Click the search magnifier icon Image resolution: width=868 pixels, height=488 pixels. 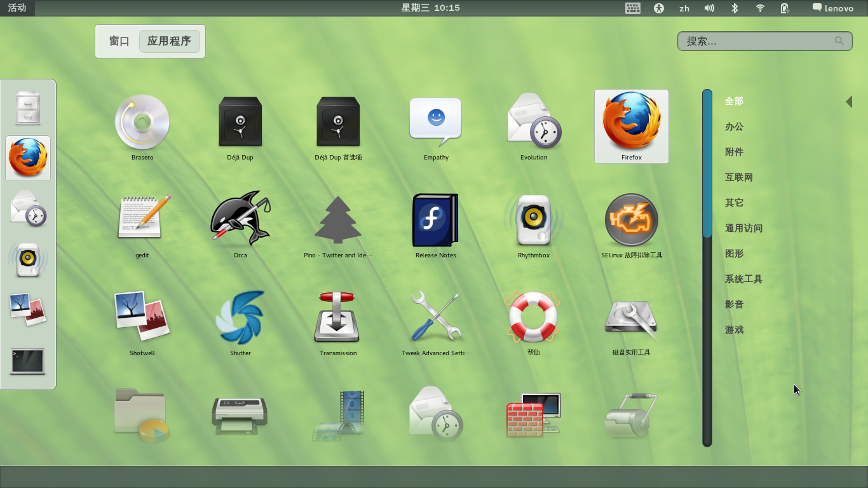pyautogui.click(x=839, y=41)
